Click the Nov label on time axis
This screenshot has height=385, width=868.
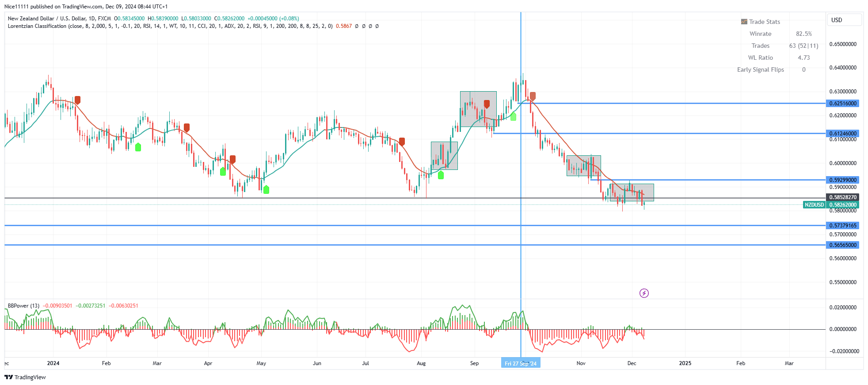click(x=581, y=363)
